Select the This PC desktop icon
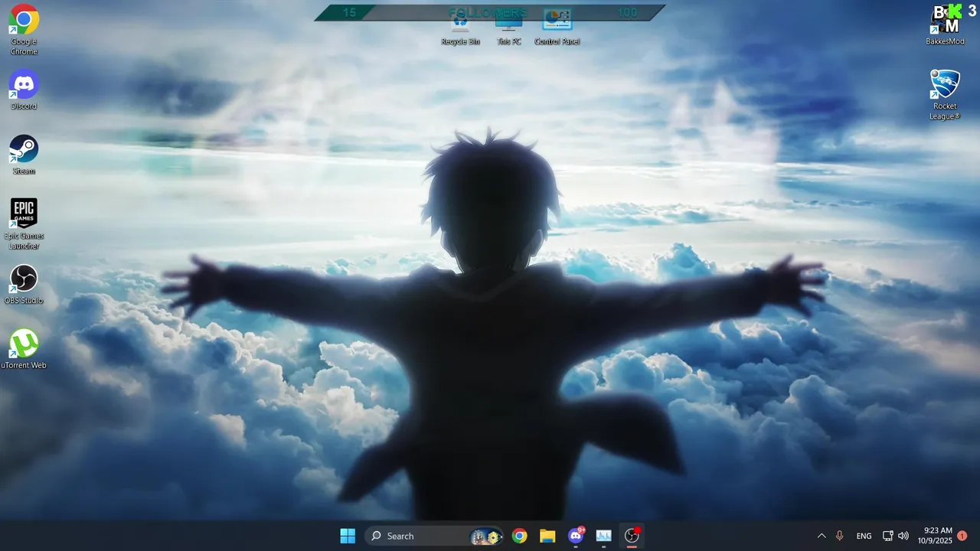Screen dimensions: 980x551 [509, 31]
